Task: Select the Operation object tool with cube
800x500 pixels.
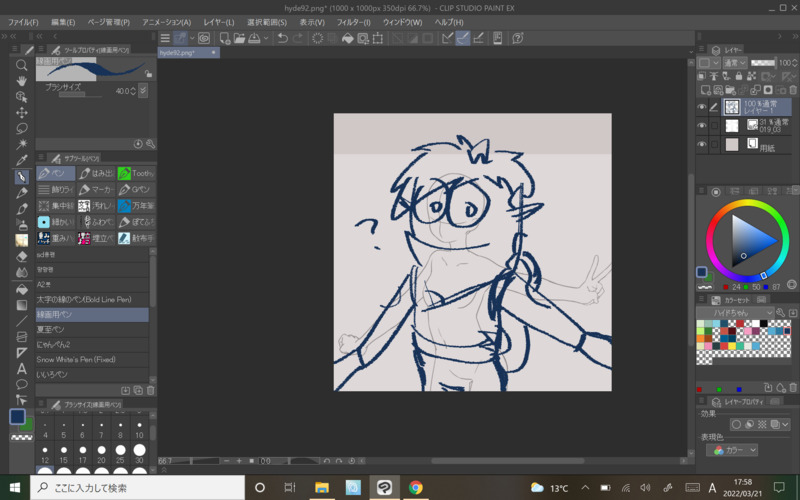Action: (21, 96)
